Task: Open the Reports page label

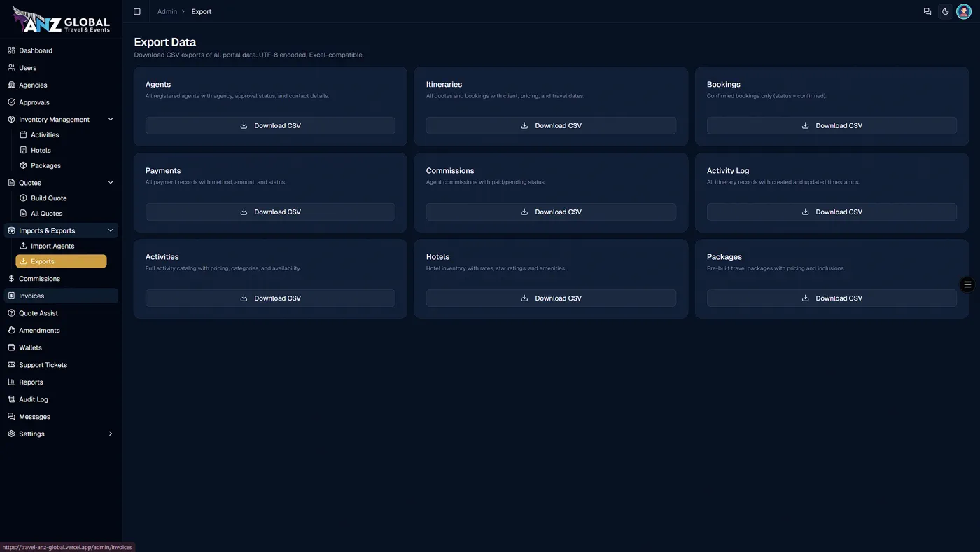Action: (x=31, y=382)
